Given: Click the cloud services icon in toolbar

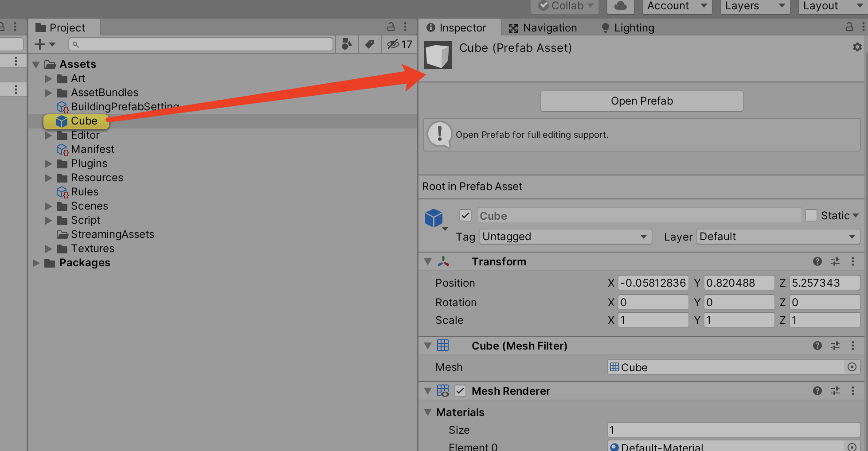Looking at the screenshot, I should pos(620,6).
